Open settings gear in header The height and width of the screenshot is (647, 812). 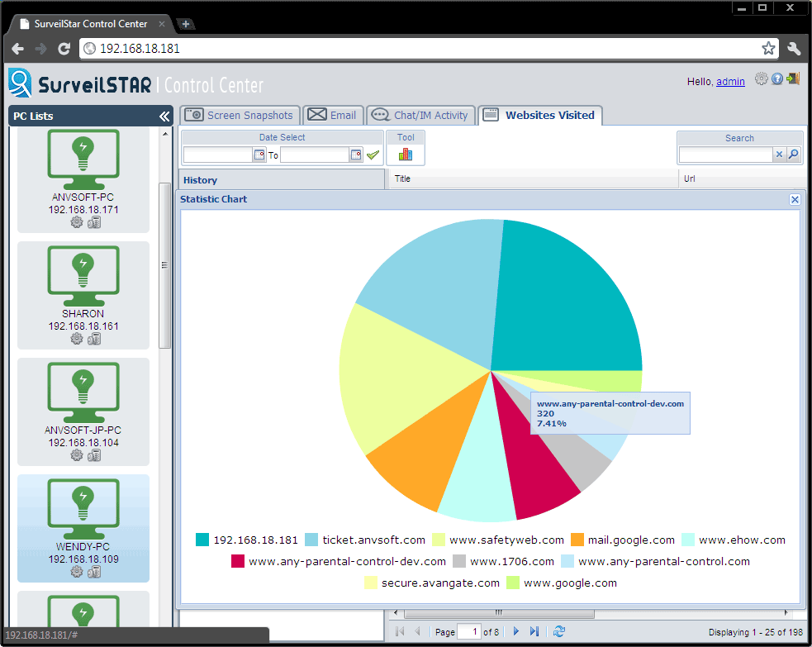pos(761,78)
